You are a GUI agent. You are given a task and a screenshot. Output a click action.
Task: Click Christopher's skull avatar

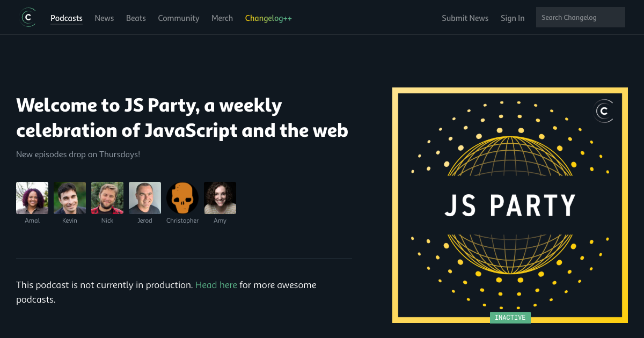point(182,197)
